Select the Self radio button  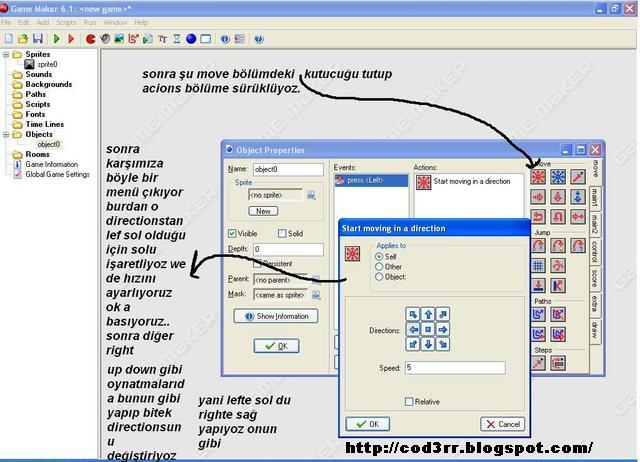pyautogui.click(x=379, y=256)
